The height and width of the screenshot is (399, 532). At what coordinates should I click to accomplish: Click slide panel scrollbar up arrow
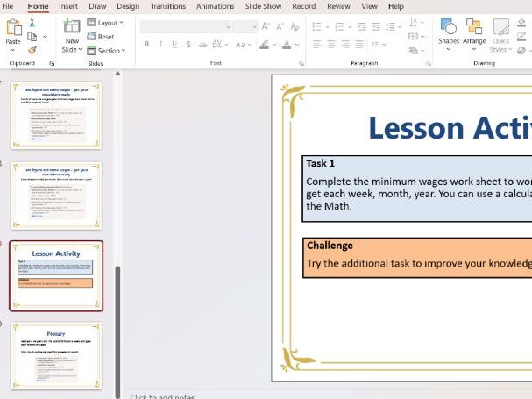pos(117,74)
